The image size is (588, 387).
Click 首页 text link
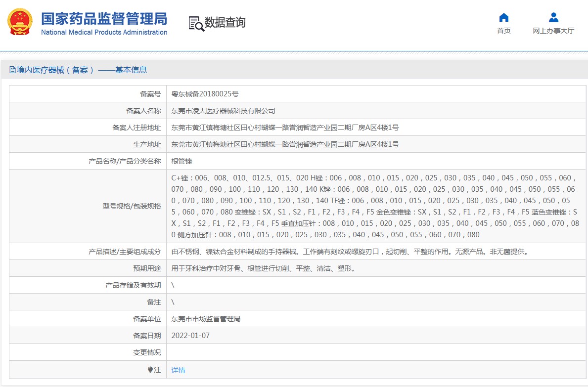coord(503,31)
